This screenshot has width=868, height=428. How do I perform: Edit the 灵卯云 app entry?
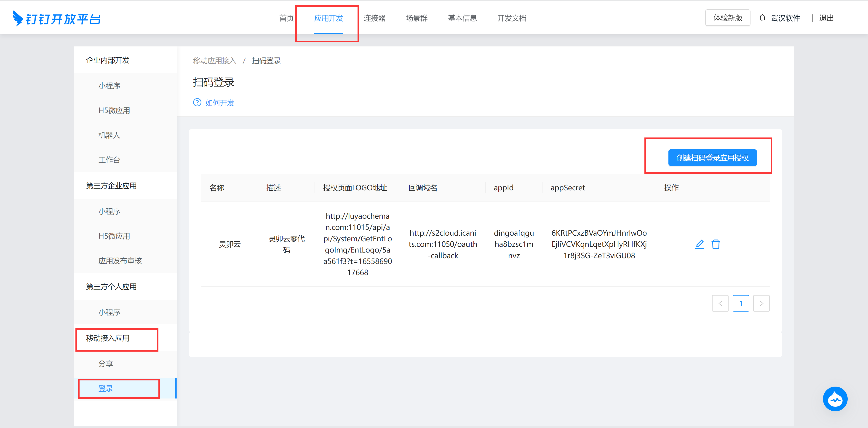700,244
